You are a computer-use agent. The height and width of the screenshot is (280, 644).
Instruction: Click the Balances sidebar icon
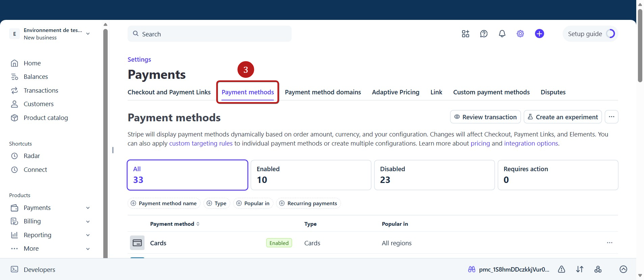(15, 77)
